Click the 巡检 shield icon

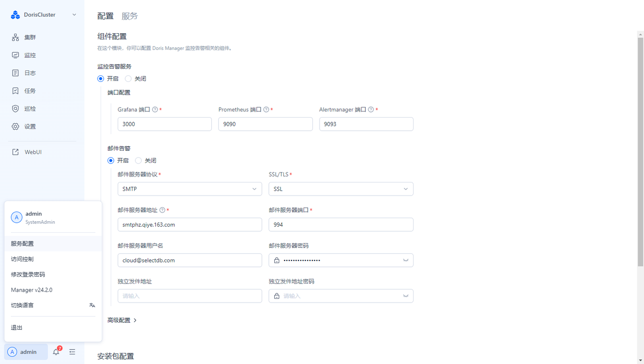coord(16,109)
